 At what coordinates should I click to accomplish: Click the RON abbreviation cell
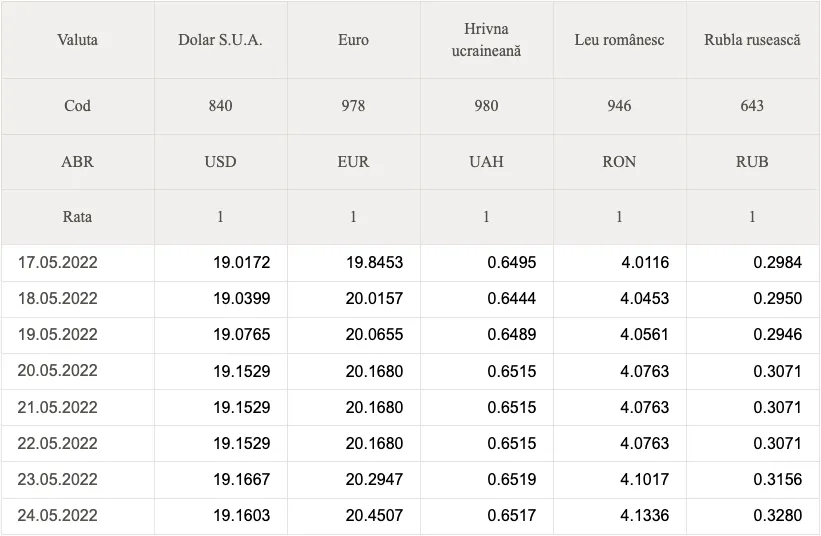click(619, 162)
